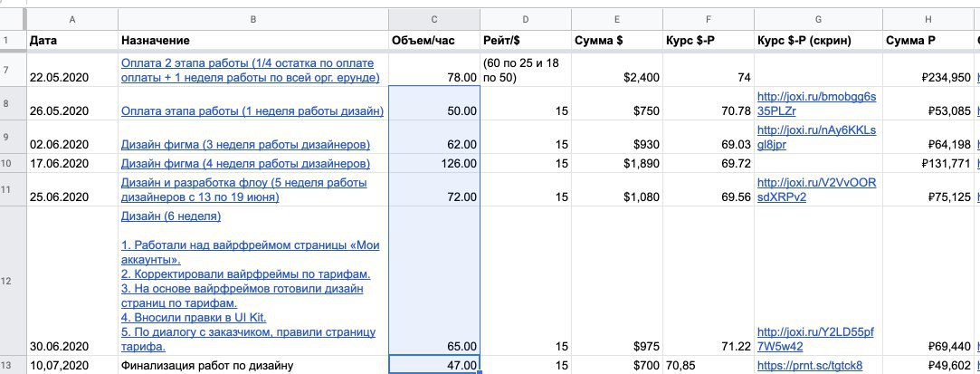The width and height of the screenshot is (980, 374).
Task: Select exchange rate cell 70.78
Action: pos(708,103)
